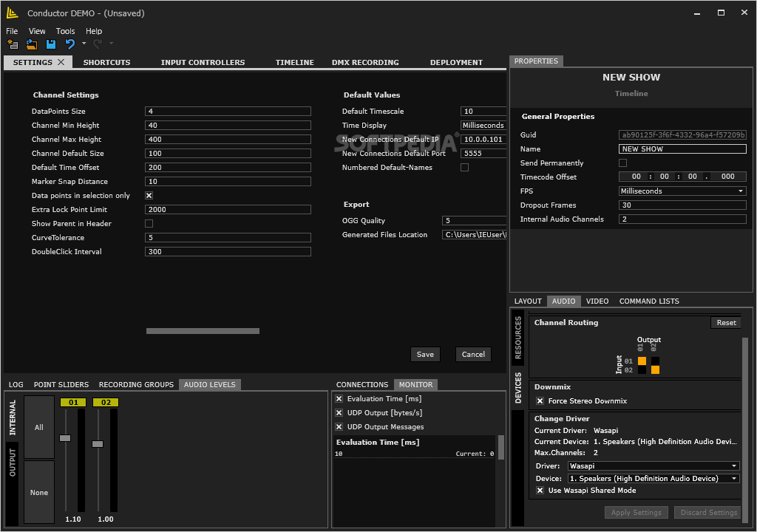Reset the channel routing
Viewport: 757px width, 532px height.
click(726, 322)
